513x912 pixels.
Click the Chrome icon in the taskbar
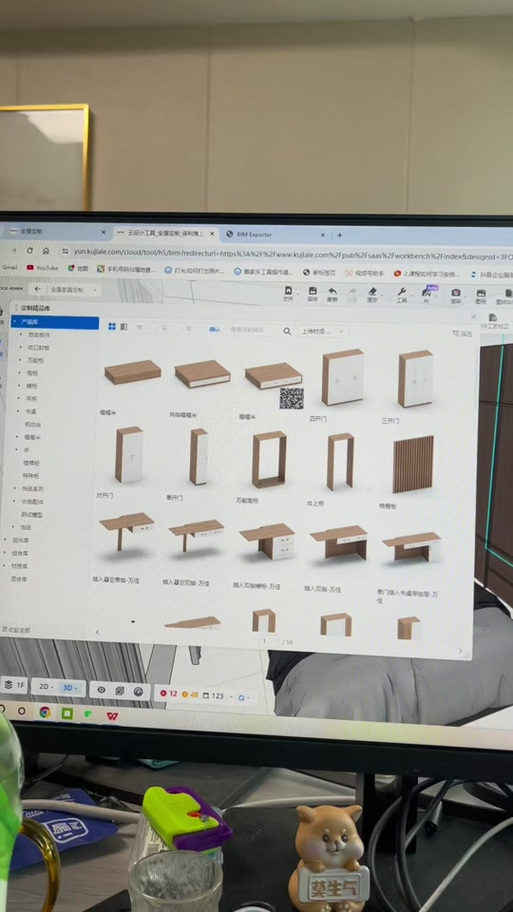pyautogui.click(x=45, y=712)
